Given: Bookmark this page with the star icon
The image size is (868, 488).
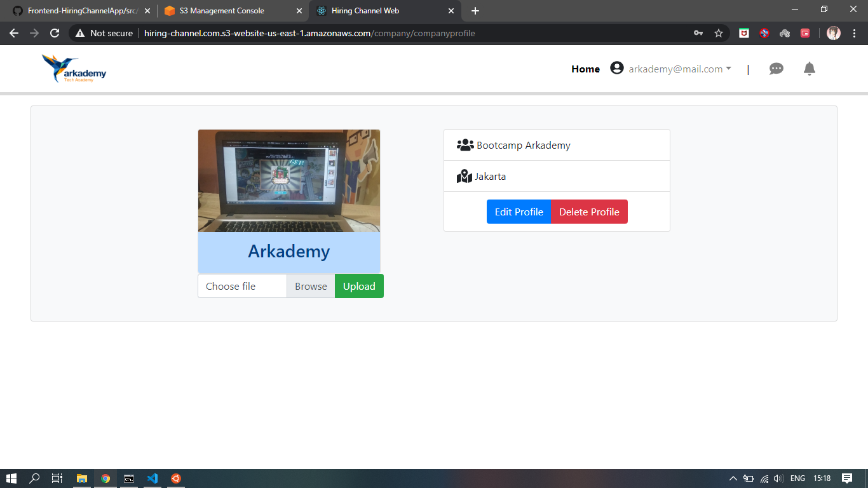Looking at the screenshot, I should pos(719,33).
